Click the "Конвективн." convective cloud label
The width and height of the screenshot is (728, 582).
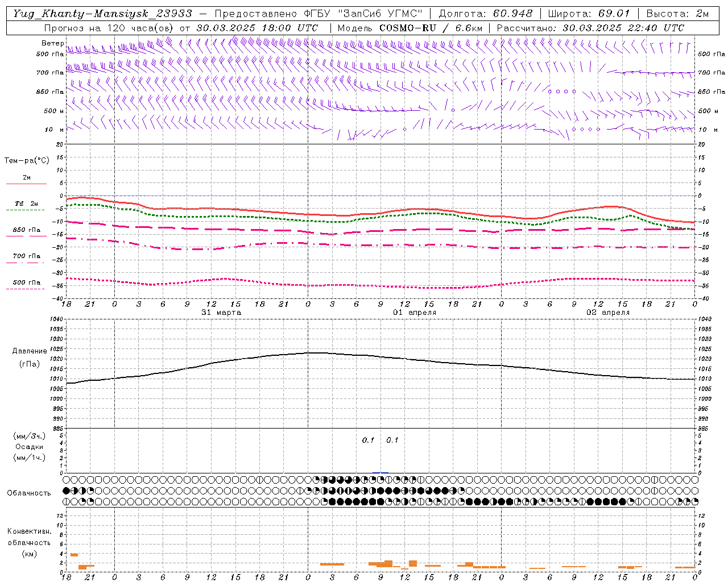tap(30, 531)
